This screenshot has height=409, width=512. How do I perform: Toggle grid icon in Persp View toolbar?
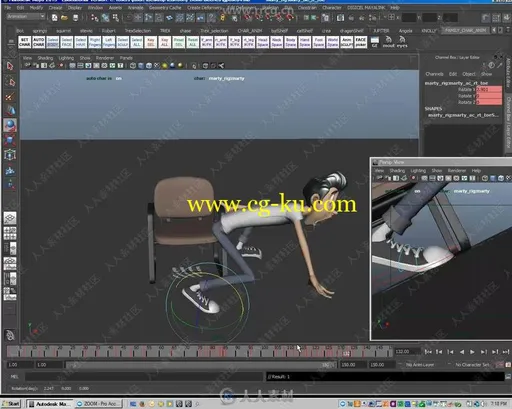click(x=424, y=178)
